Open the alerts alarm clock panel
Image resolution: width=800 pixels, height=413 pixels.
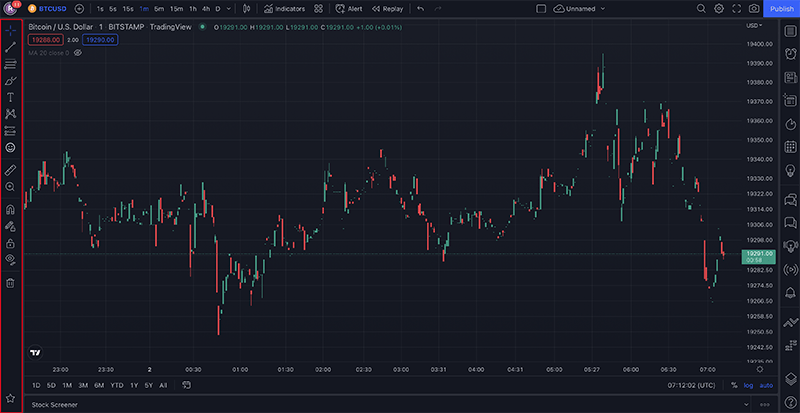coord(791,54)
